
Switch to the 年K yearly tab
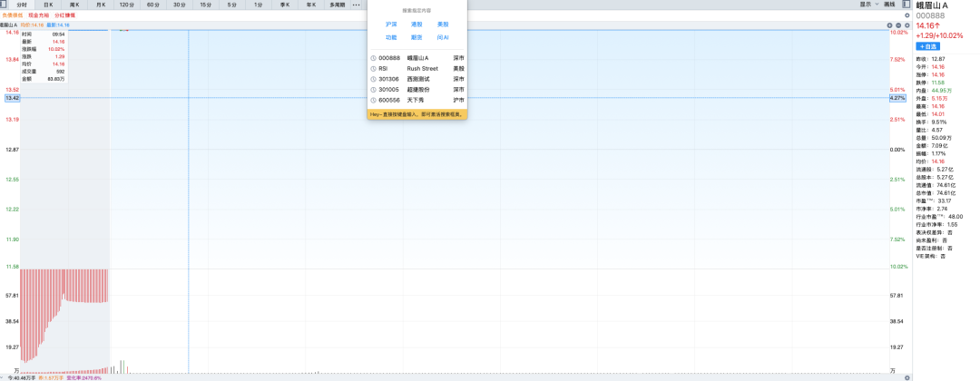click(x=310, y=5)
